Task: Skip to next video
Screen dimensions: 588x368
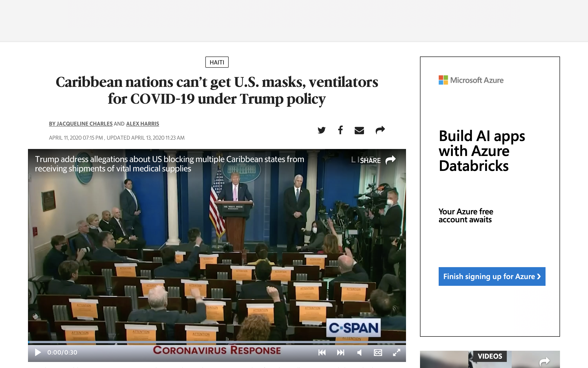Action: click(x=340, y=352)
